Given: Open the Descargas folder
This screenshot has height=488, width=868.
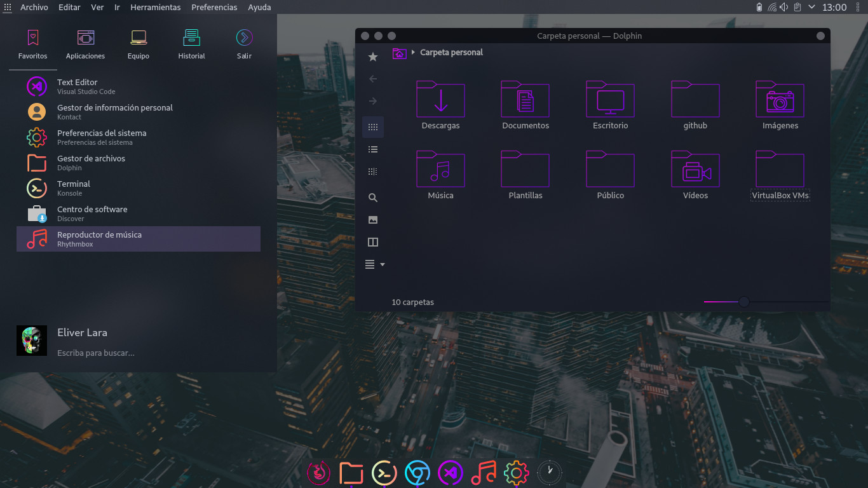Looking at the screenshot, I should (x=440, y=100).
